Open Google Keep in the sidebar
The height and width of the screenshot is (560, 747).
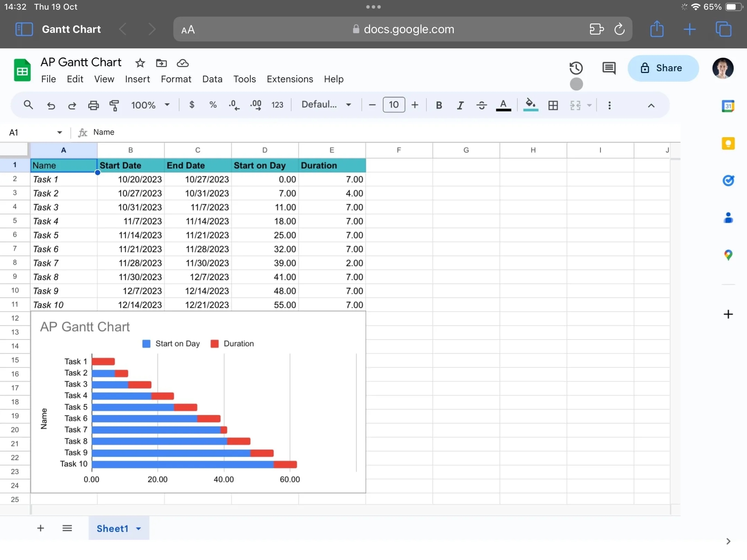pos(728,143)
